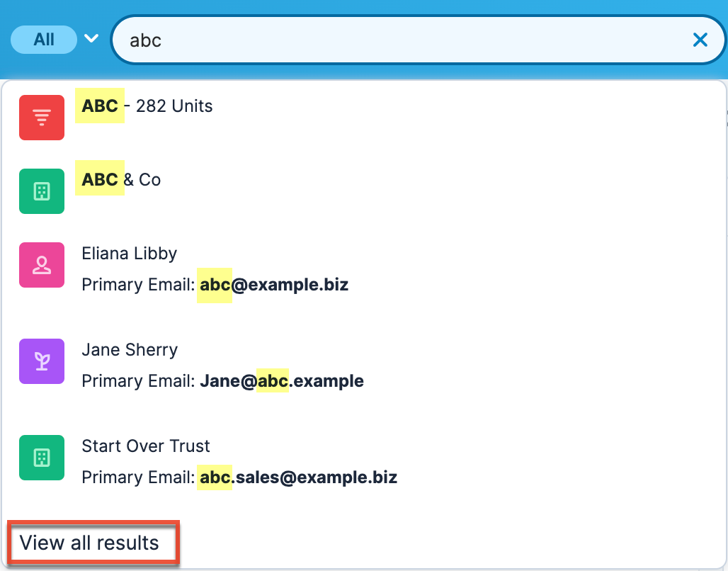
Task: Click the green building icon for Start Over Trust
Action: [x=41, y=458]
